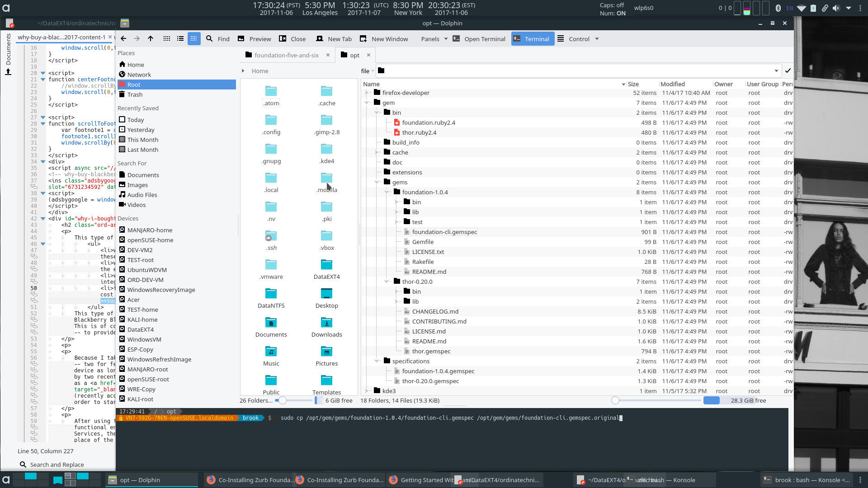Expand the kde3 folder

point(367,391)
